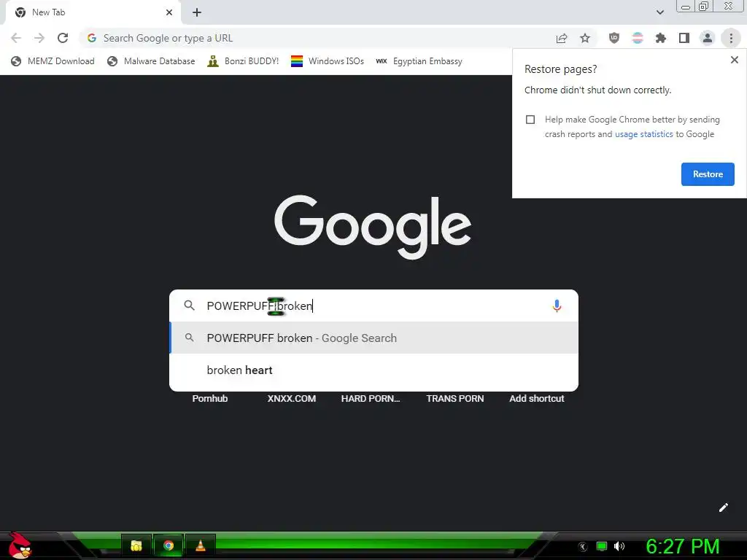Open the Egyptian Embassy bookmark

(x=419, y=61)
